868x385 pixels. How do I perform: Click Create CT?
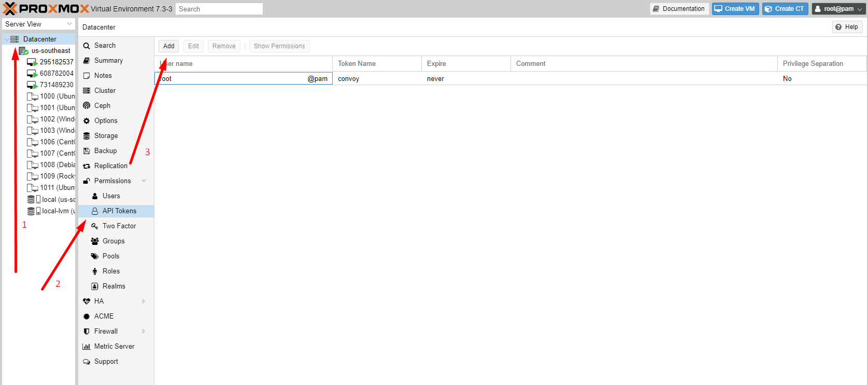[785, 9]
